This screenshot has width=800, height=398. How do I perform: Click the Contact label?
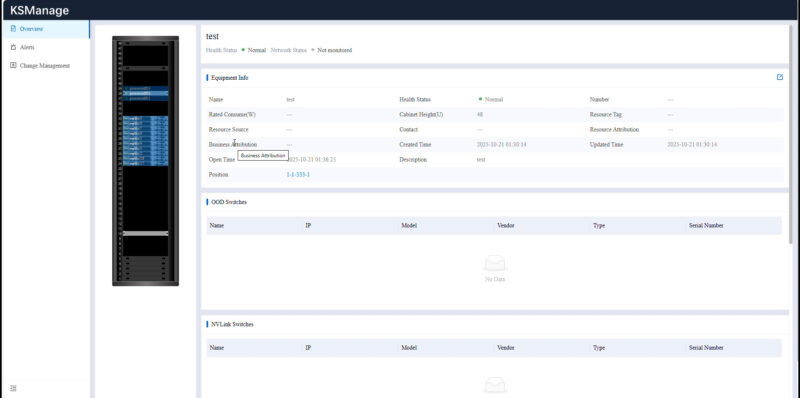pos(409,130)
